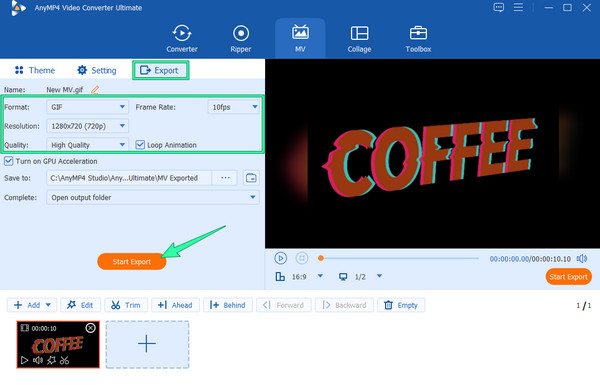Click the aspect ratio icon

tap(280, 276)
